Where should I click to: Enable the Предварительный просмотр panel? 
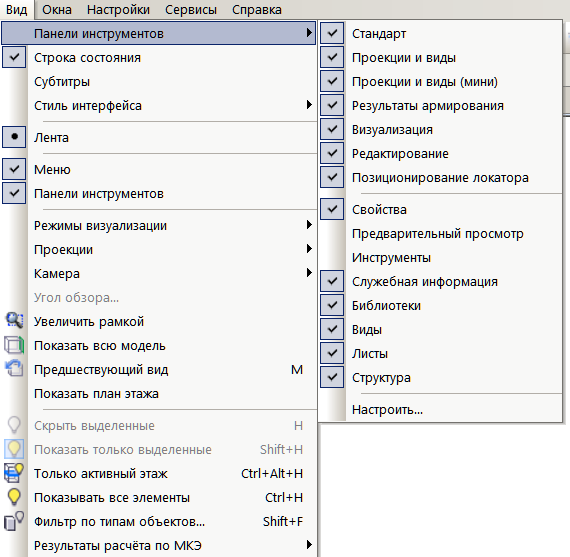[x=438, y=233]
